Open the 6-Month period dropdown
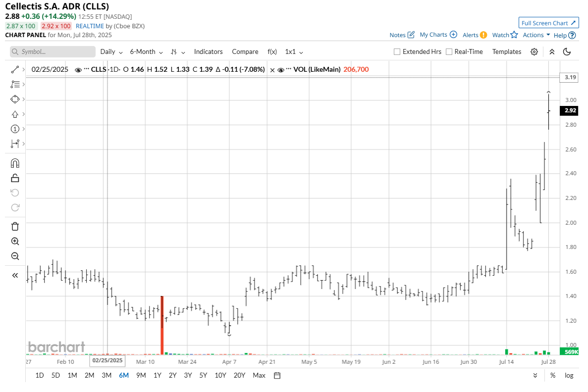Image resolution: width=588 pixels, height=392 pixels. (x=146, y=51)
